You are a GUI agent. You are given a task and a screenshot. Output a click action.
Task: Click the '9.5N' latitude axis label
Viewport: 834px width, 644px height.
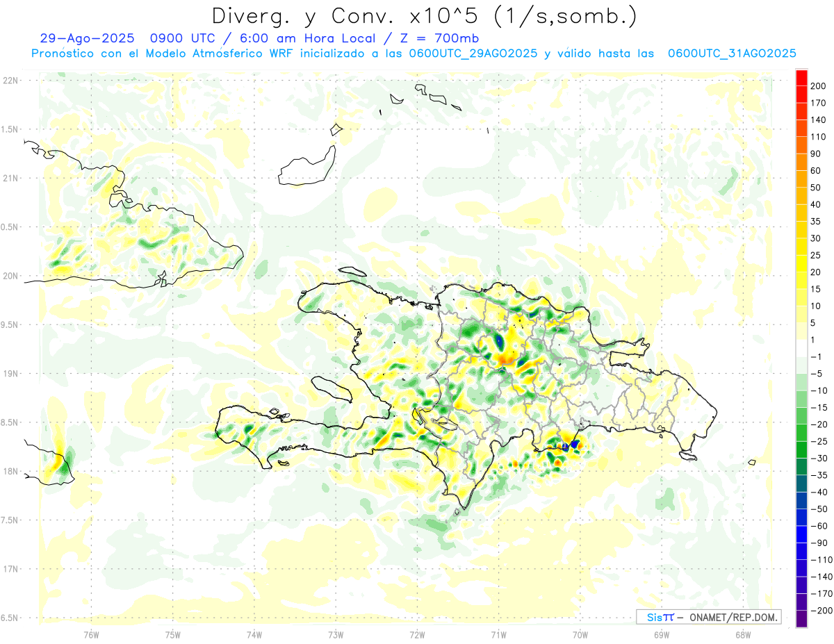coord(10,324)
